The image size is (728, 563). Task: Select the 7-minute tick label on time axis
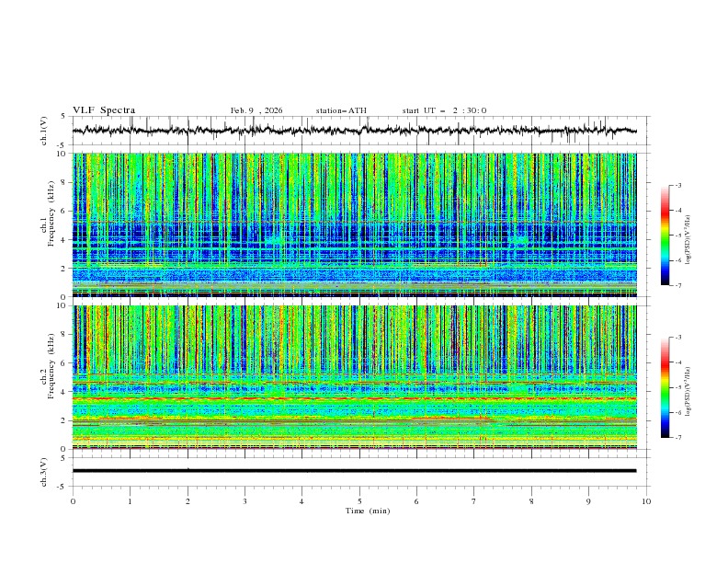[474, 501]
